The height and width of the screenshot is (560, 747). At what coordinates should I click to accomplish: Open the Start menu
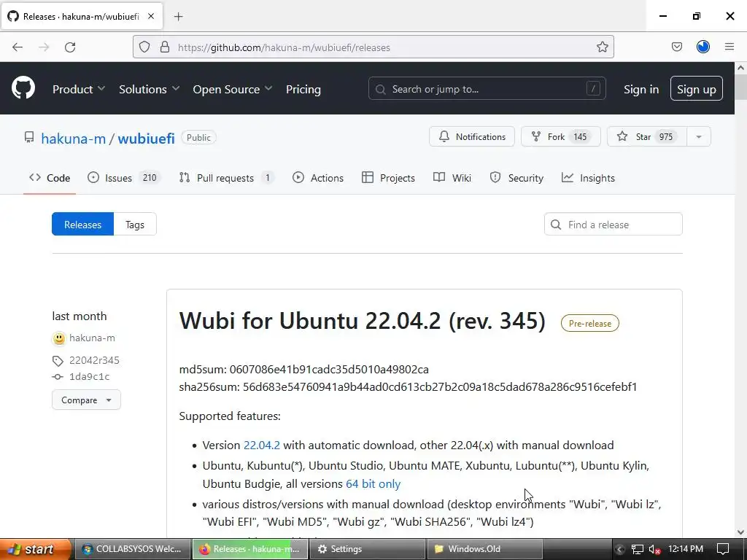point(35,549)
